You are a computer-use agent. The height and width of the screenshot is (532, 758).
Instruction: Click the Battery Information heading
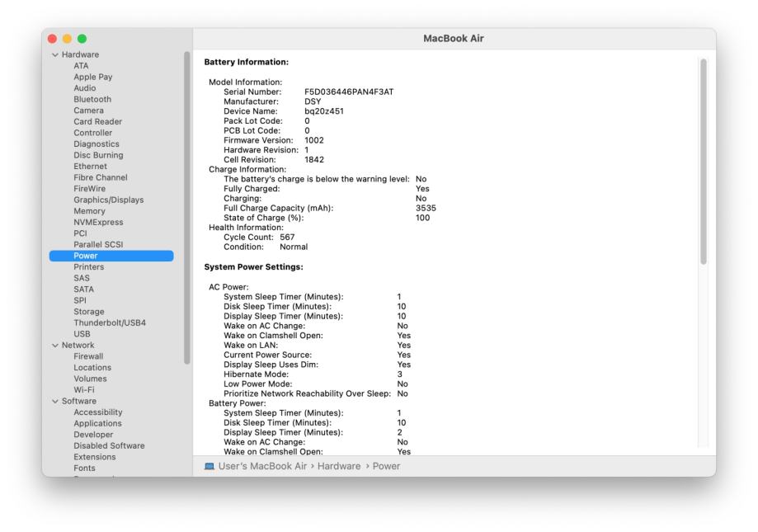point(246,62)
